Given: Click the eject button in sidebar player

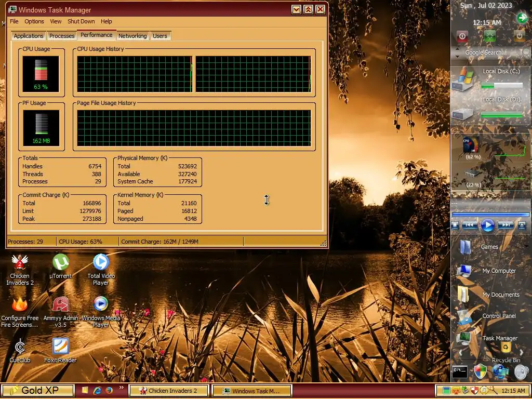Looking at the screenshot, I should pos(522,225).
